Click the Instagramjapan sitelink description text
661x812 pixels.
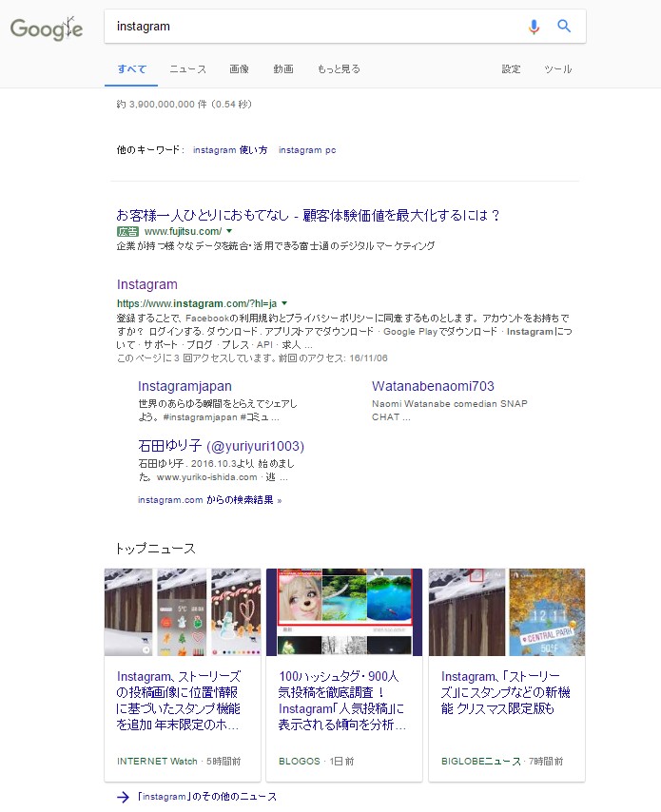(x=218, y=410)
